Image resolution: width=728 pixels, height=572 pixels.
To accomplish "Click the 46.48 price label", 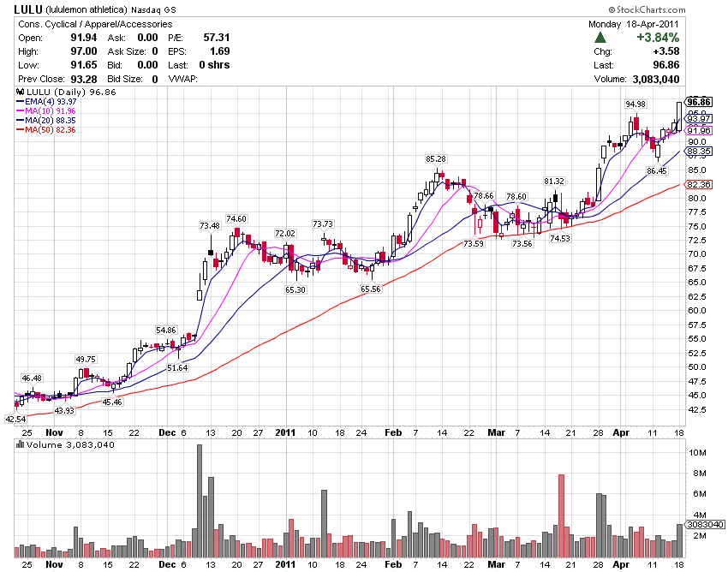I will pyautogui.click(x=32, y=378).
